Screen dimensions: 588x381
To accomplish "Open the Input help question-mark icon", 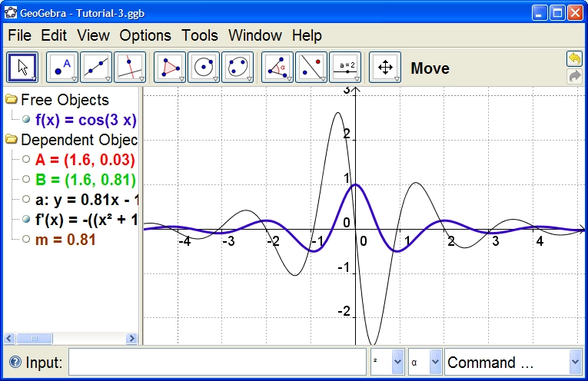I will point(15,363).
